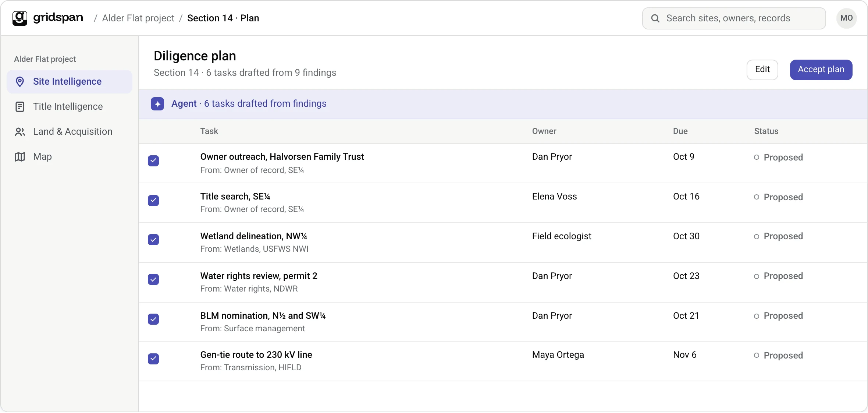Screen dimensions: 868x413
Task: Click owner Elena Voss
Action: coord(554,197)
